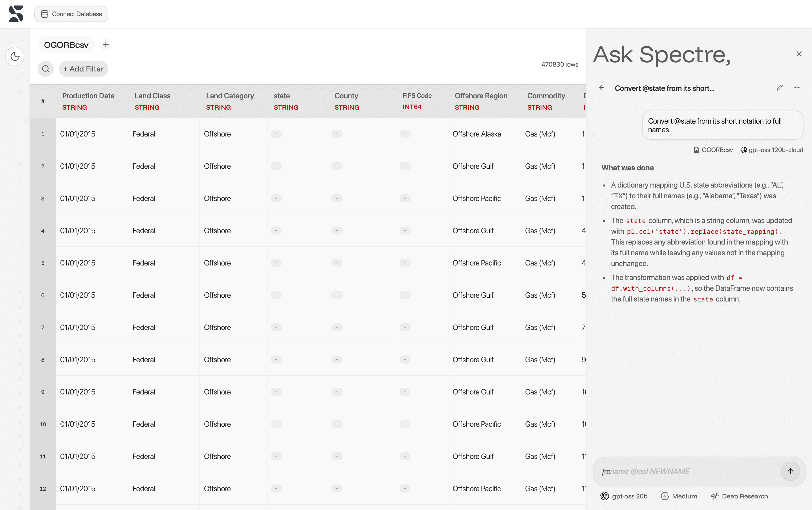Click the state column header

coord(282,96)
